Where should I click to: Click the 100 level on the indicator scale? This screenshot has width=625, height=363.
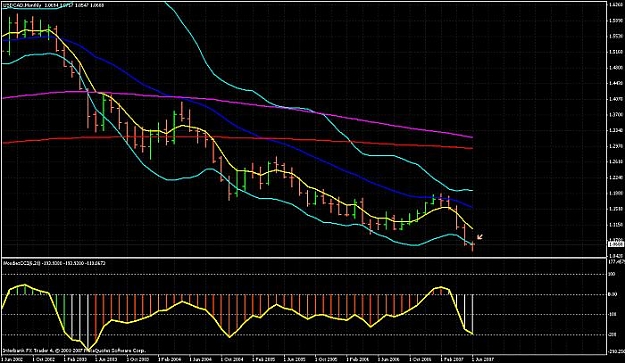[x=612, y=275]
